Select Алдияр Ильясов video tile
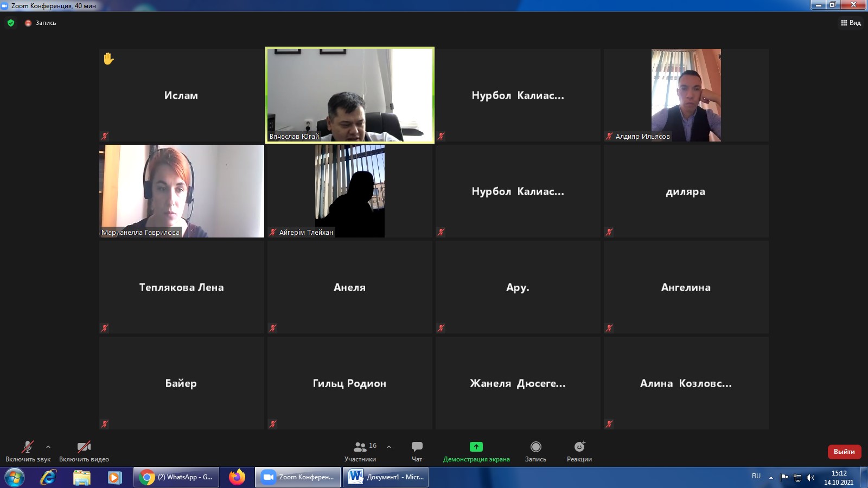The height and width of the screenshot is (488, 868). click(686, 95)
